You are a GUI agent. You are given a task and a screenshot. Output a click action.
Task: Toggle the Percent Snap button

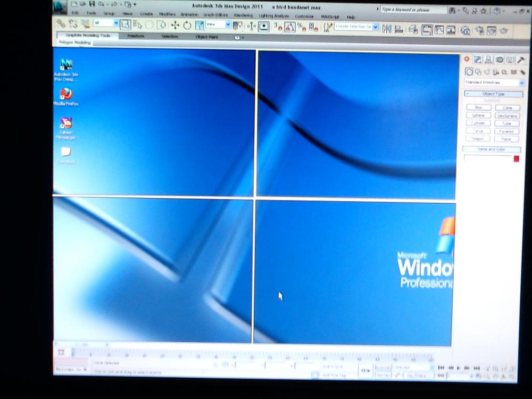(301, 27)
